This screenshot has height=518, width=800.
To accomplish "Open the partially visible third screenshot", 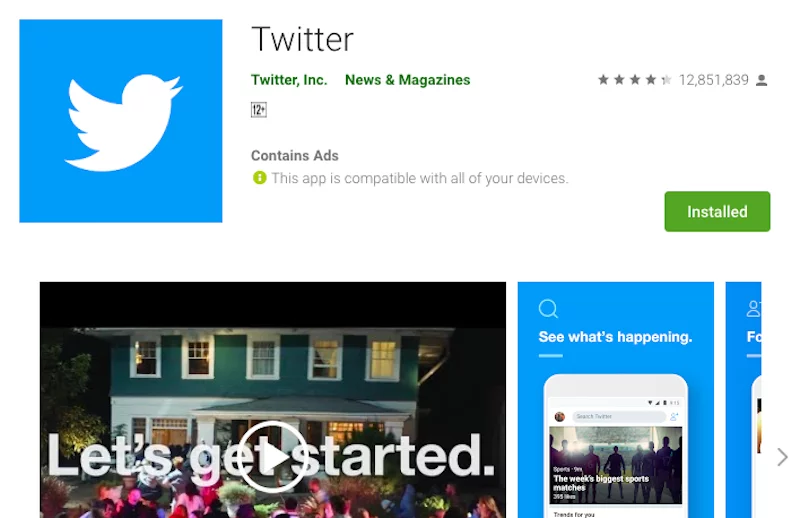I will coord(743,400).
